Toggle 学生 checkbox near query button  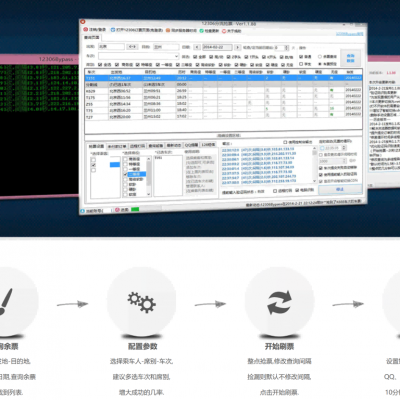point(301,64)
